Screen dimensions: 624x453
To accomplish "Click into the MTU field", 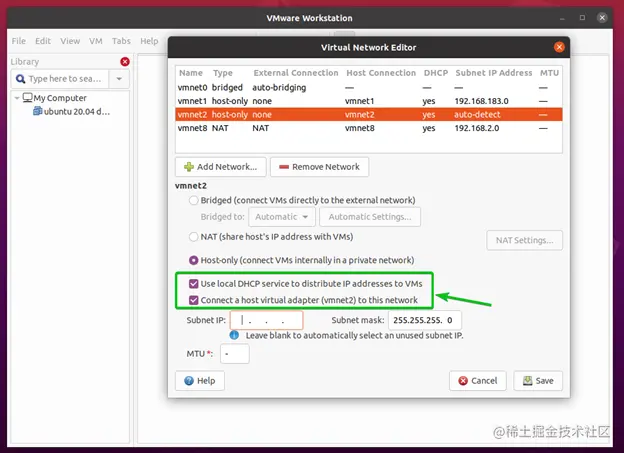I will [x=235, y=354].
